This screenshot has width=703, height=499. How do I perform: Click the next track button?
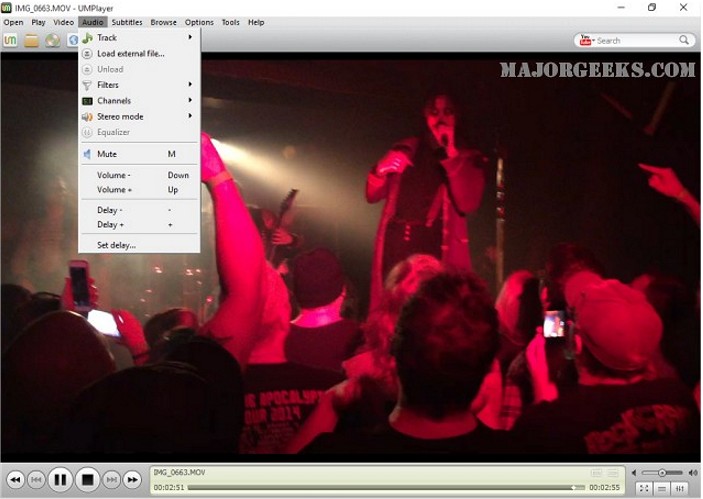(111, 480)
